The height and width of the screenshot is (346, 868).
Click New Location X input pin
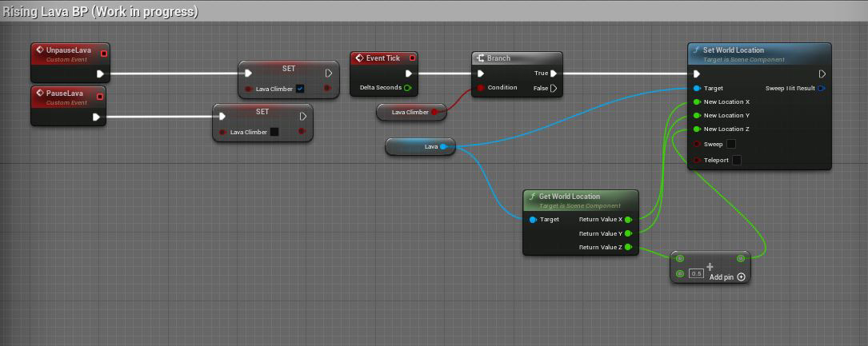pos(697,101)
